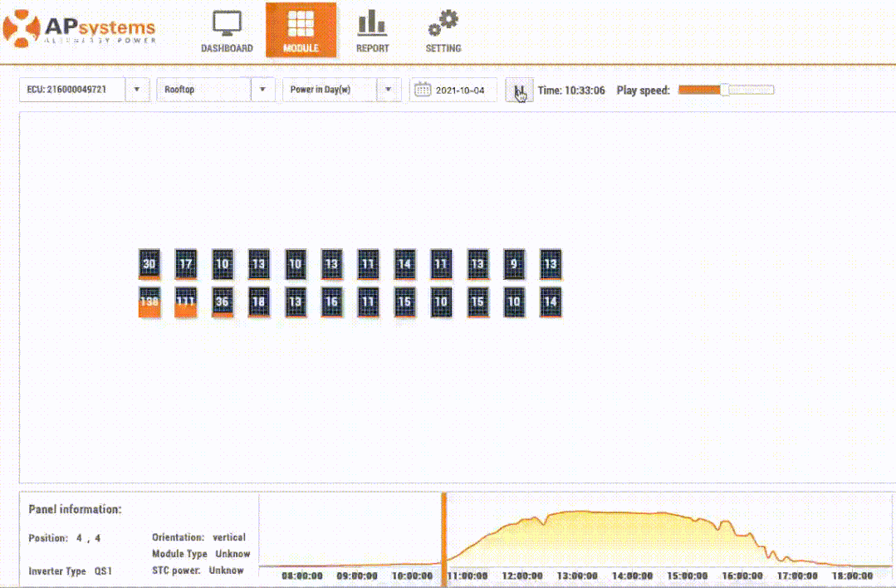Open the Report bar chart icon

tap(372, 23)
